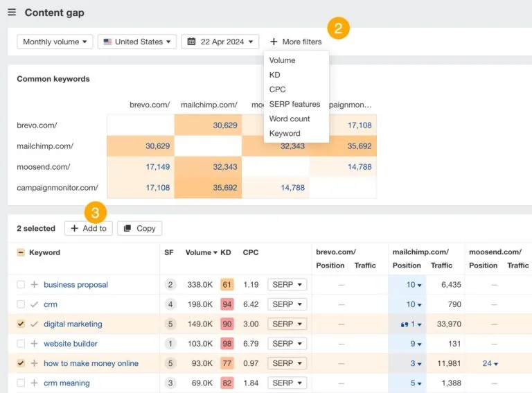
Task: Click the More filters button
Action: [x=296, y=42]
